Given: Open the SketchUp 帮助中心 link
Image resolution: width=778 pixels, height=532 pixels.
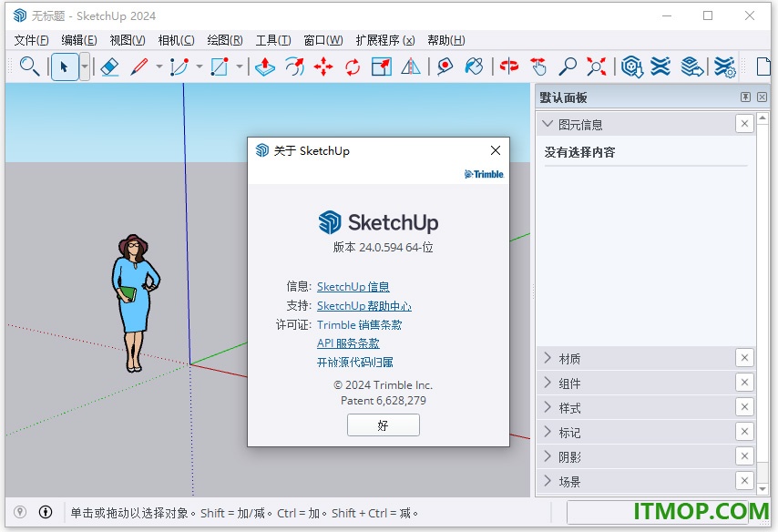Looking at the screenshot, I should point(364,306).
